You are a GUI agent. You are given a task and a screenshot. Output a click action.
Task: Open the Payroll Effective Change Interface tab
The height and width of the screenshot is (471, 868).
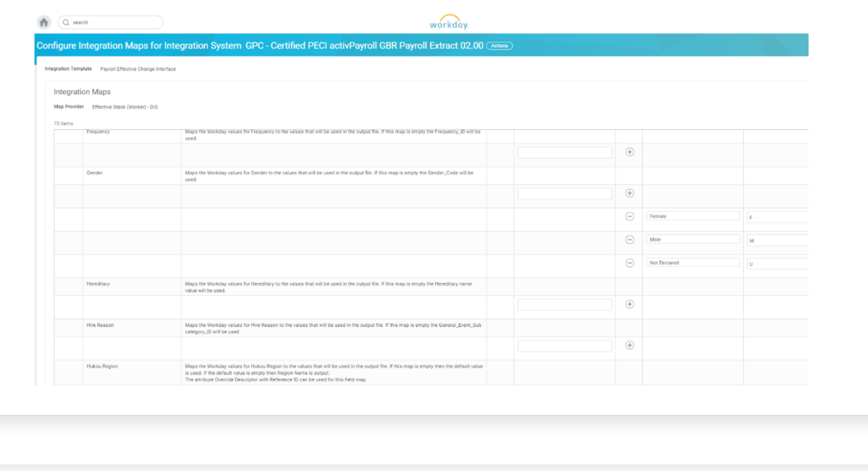[137, 68]
